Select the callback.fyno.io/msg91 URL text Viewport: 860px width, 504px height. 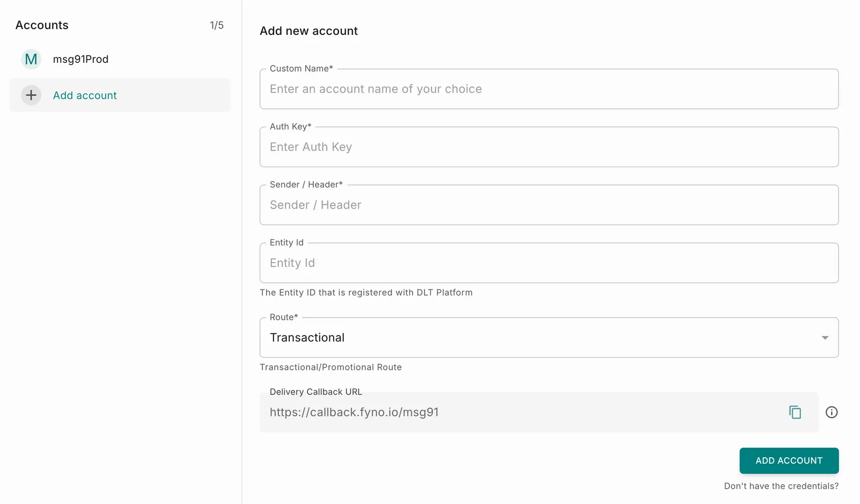pos(354,412)
